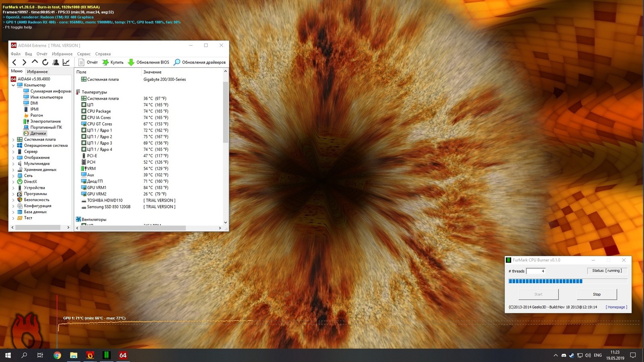Click Обновления драйверов toolbar button
This screenshot has width=644, height=362.
coord(200,62)
